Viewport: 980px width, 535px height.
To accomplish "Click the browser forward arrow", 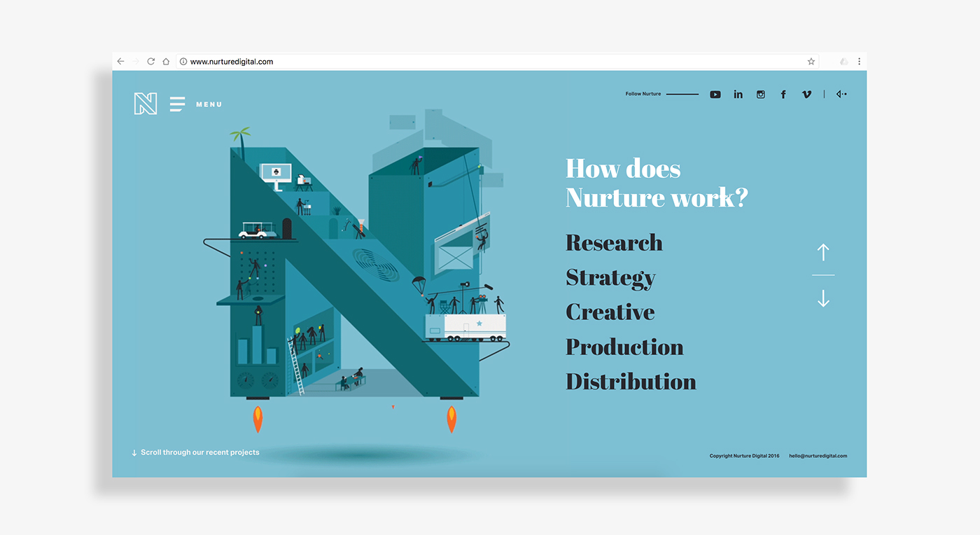I will pos(136,62).
